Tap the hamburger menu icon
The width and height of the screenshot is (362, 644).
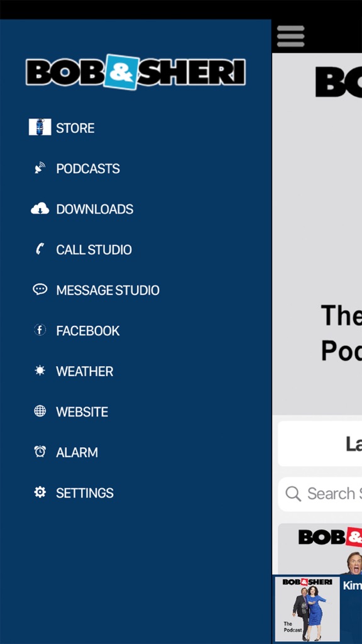[x=290, y=36]
